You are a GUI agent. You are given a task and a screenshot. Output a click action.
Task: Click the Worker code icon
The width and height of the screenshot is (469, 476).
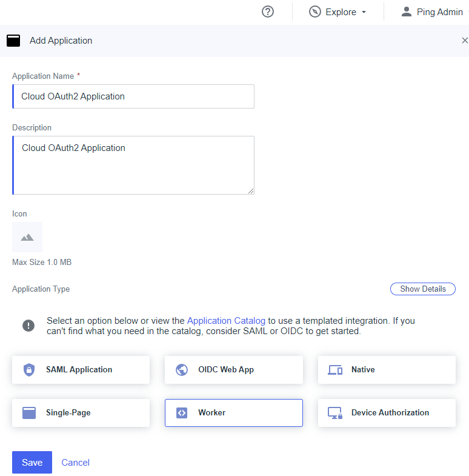pos(181,413)
